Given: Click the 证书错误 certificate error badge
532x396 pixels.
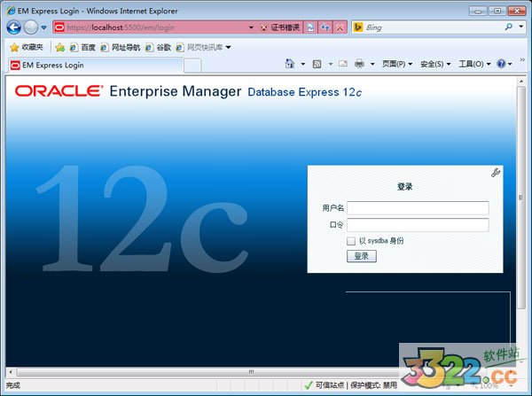Looking at the screenshot, I should click(x=280, y=27).
